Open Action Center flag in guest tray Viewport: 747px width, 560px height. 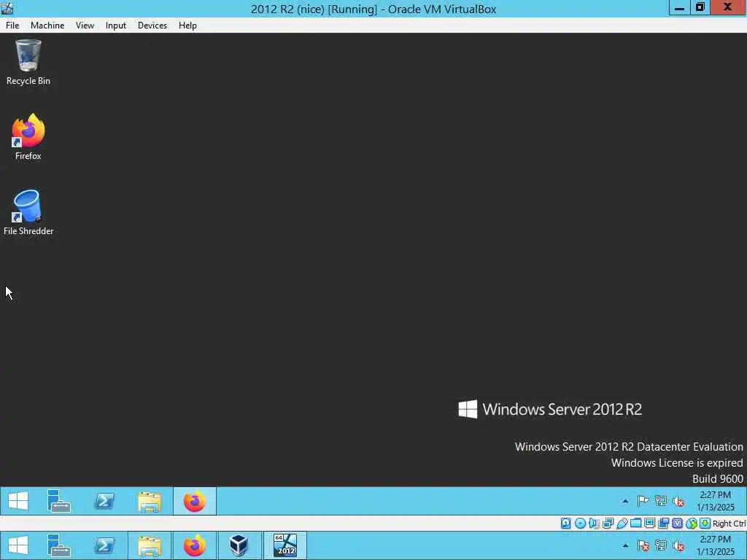(x=643, y=501)
